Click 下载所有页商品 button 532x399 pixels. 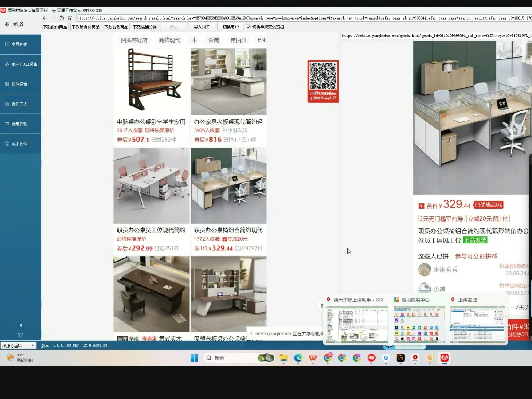coord(86,27)
